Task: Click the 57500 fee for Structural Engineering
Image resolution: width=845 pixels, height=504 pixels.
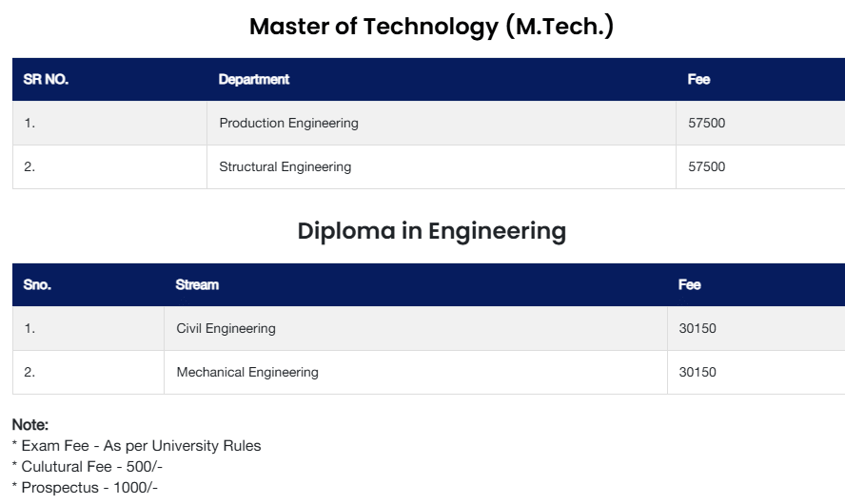Action: coord(706,167)
